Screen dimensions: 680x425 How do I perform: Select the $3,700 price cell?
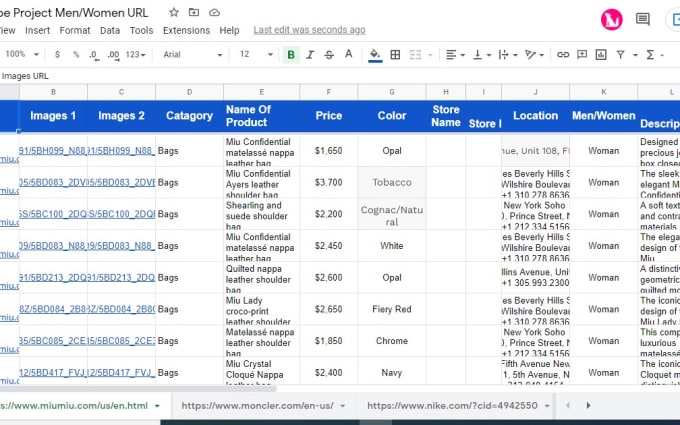(329, 183)
